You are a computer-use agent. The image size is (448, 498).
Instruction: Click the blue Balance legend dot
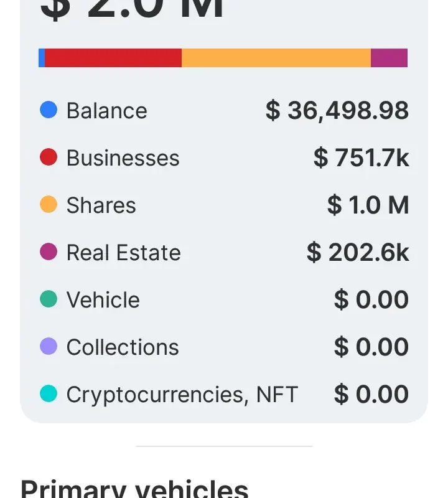coord(49,110)
